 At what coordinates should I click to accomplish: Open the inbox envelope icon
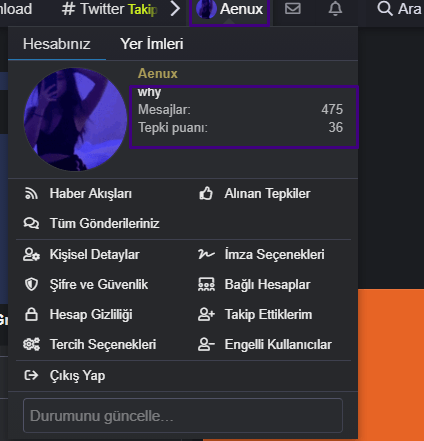point(293,9)
